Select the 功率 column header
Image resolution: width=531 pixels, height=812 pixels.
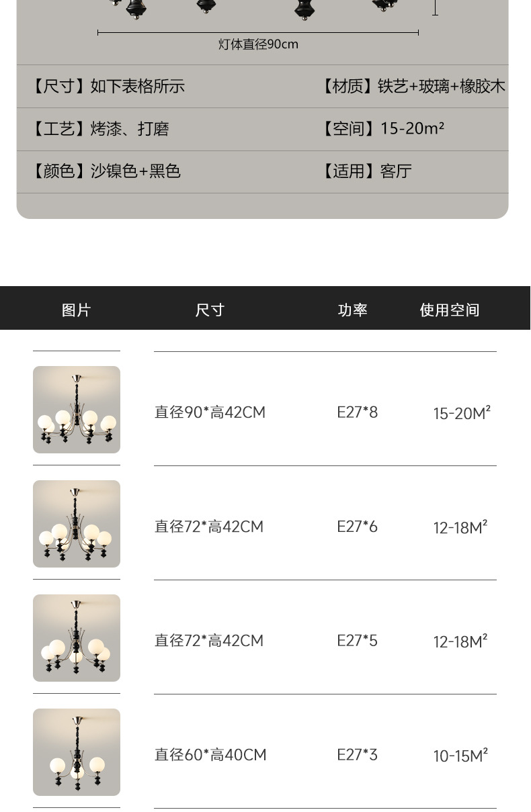pos(352,310)
